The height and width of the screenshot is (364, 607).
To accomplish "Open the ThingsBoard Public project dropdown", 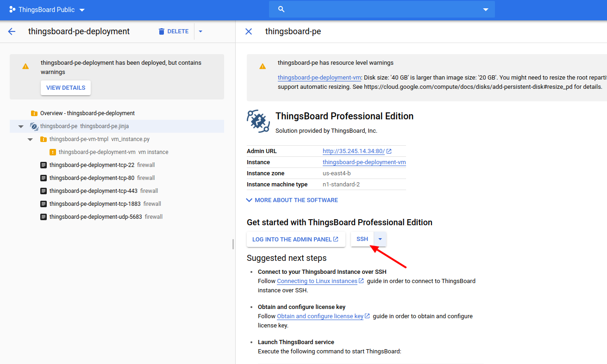I will [x=82, y=10].
